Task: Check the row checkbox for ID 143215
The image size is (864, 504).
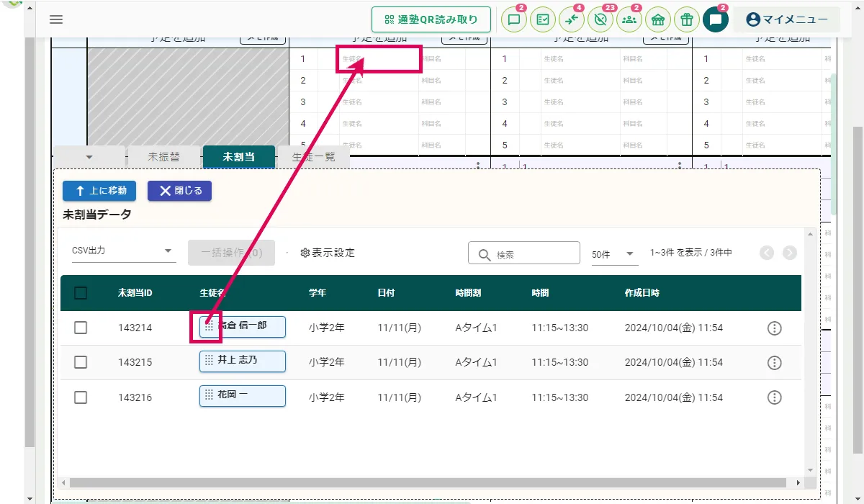Action: [81, 362]
